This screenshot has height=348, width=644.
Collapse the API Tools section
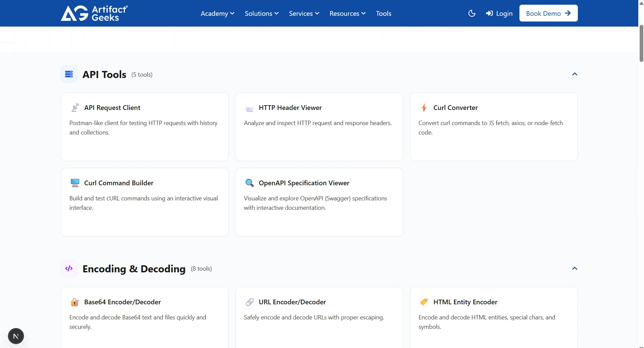click(574, 74)
